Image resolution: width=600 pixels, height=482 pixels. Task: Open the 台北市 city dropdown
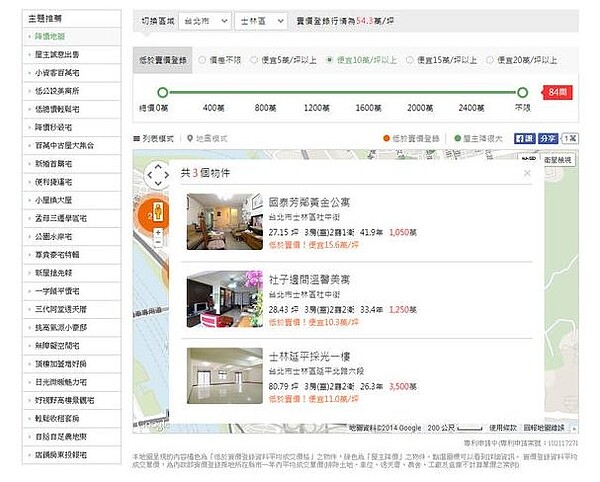[x=205, y=21]
